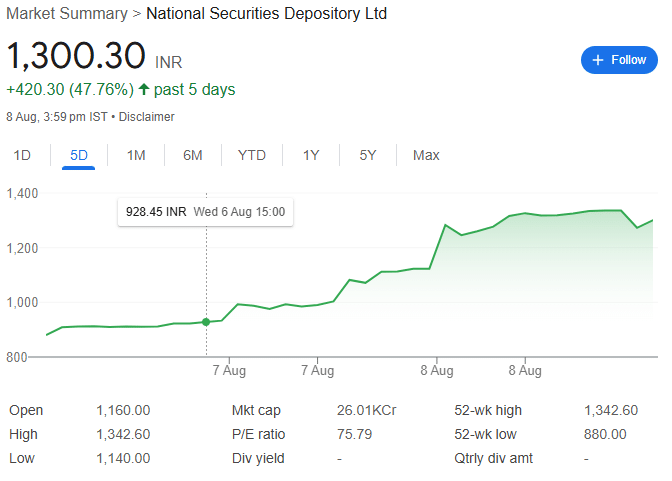Viewport: 672px width, 481px height.
Task: Click the INR currency label beside price
Action: (168, 63)
